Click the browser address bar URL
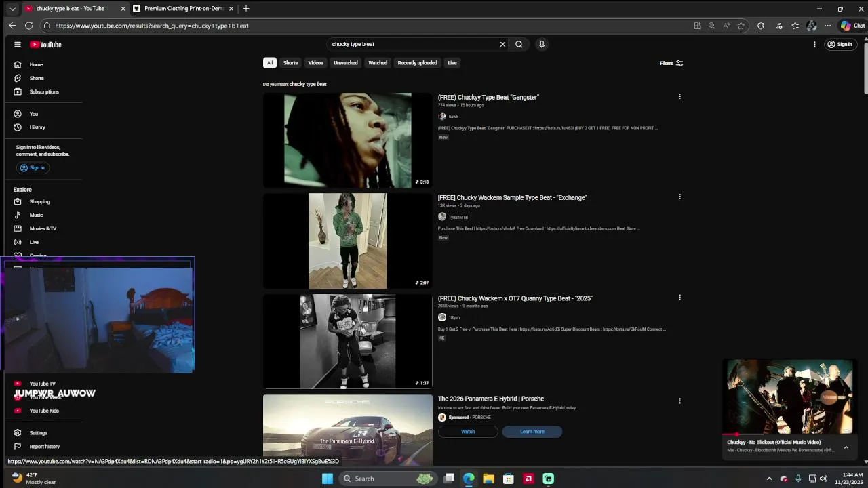The image size is (868, 488). (152, 26)
